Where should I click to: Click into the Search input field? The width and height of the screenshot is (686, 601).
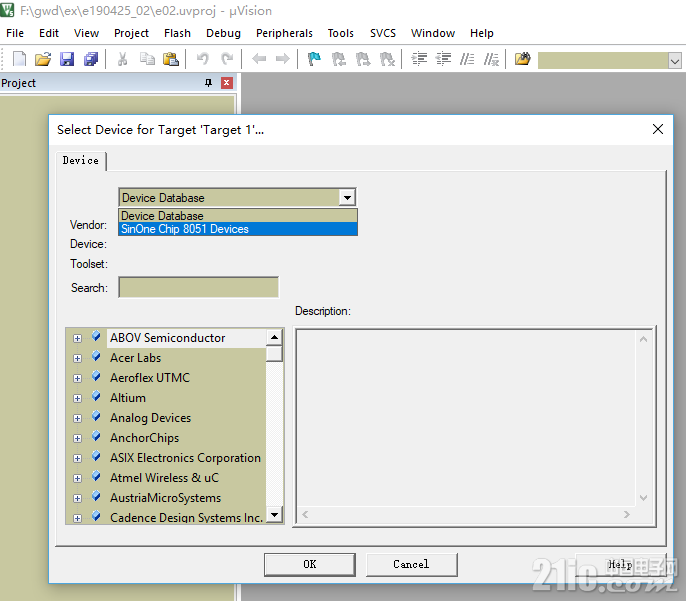(x=199, y=287)
